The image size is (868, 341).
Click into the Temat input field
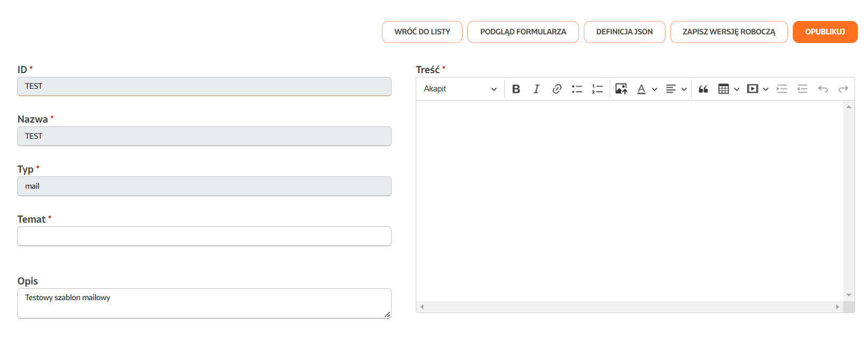204,237
